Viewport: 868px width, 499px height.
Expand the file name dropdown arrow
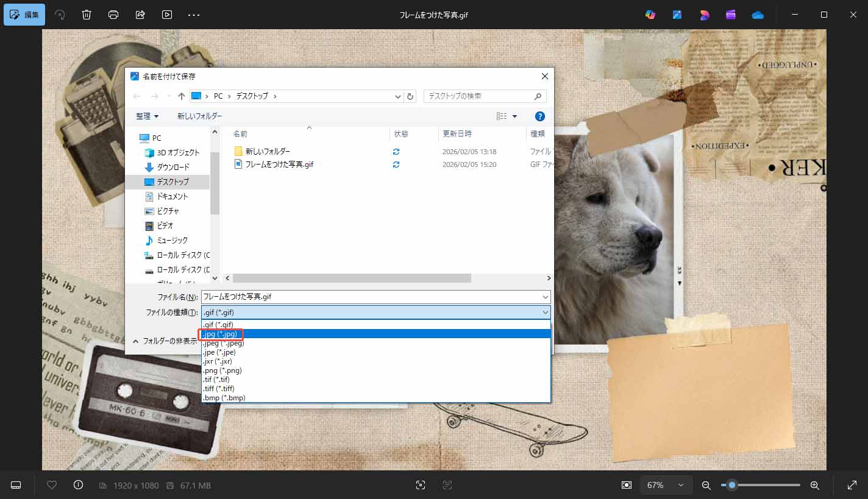(545, 297)
